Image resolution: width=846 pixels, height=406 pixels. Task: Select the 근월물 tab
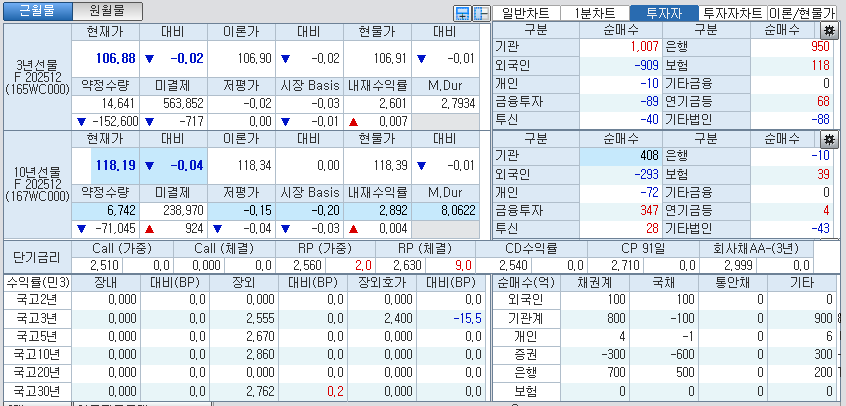coord(37,11)
